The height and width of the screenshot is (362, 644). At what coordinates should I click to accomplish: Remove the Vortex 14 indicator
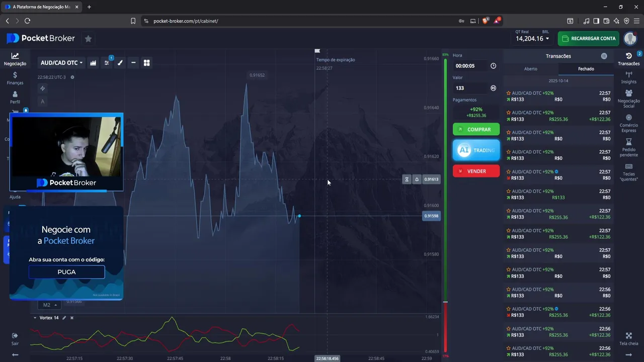72,318
